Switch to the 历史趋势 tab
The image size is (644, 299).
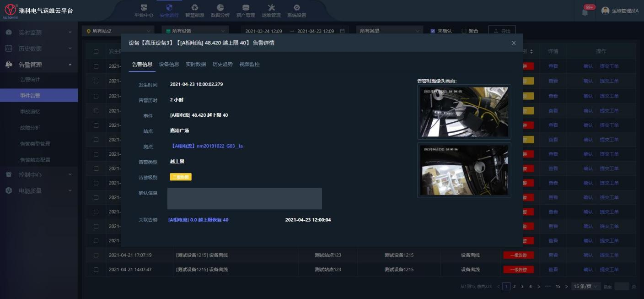coord(222,65)
